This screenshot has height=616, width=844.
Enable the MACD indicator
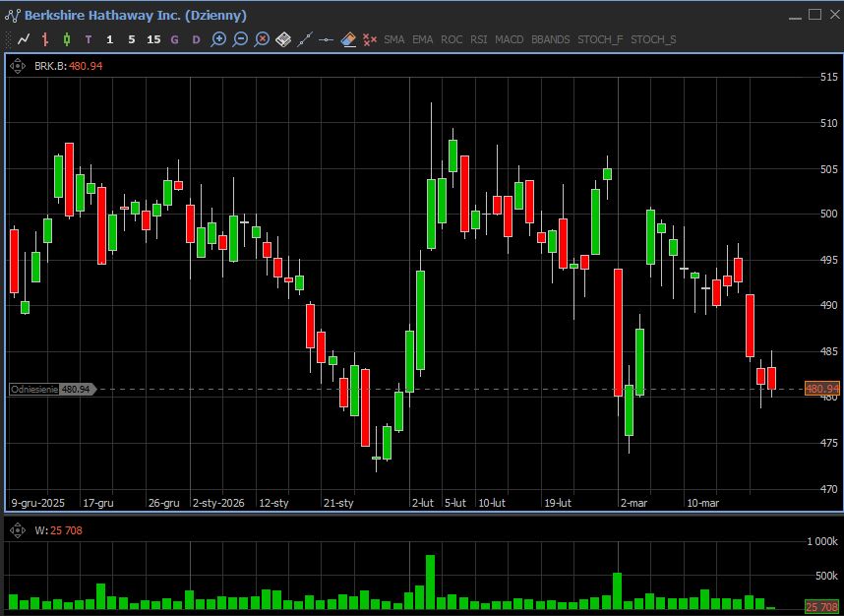tap(510, 39)
